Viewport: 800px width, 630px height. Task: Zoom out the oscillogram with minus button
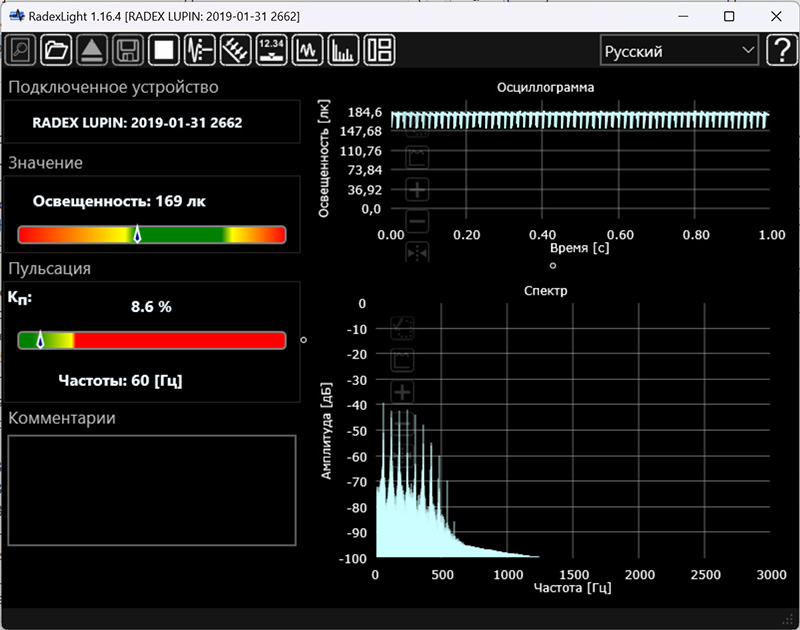coord(417,221)
